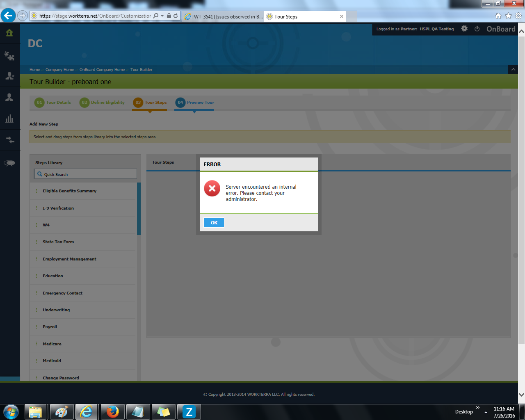Open the chat bubble sidebar icon

[x=9, y=163]
